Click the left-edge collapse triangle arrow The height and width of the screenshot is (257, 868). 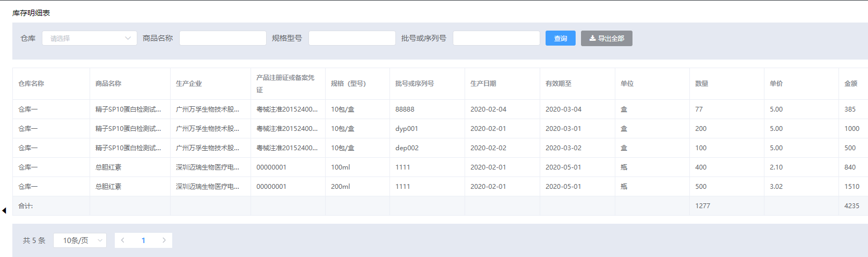point(4,211)
